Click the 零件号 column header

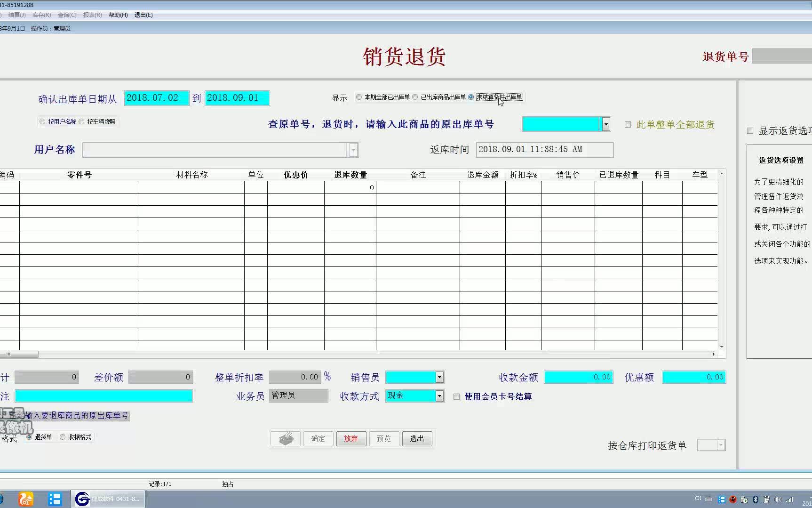click(79, 175)
